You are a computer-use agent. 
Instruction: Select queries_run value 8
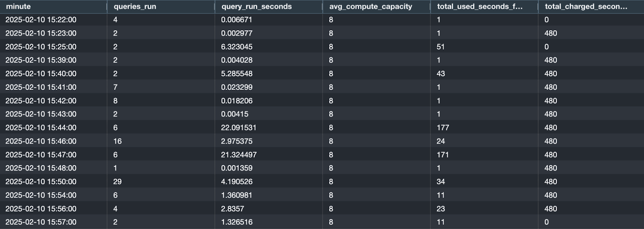[116, 101]
